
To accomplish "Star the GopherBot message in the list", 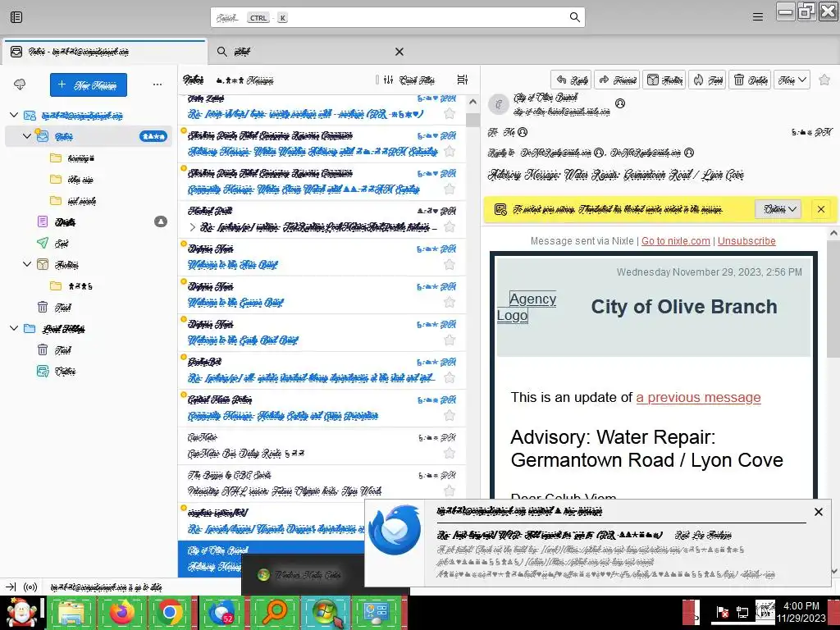I will click(450, 377).
